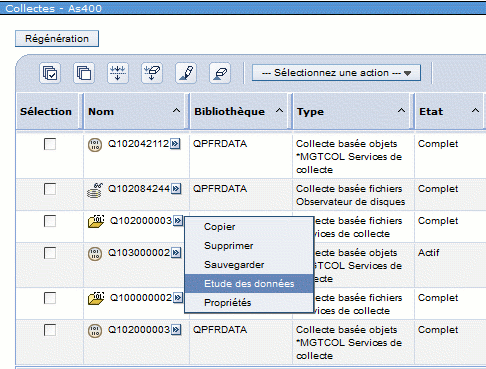Choose Copier in the context menu

[x=249, y=227]
